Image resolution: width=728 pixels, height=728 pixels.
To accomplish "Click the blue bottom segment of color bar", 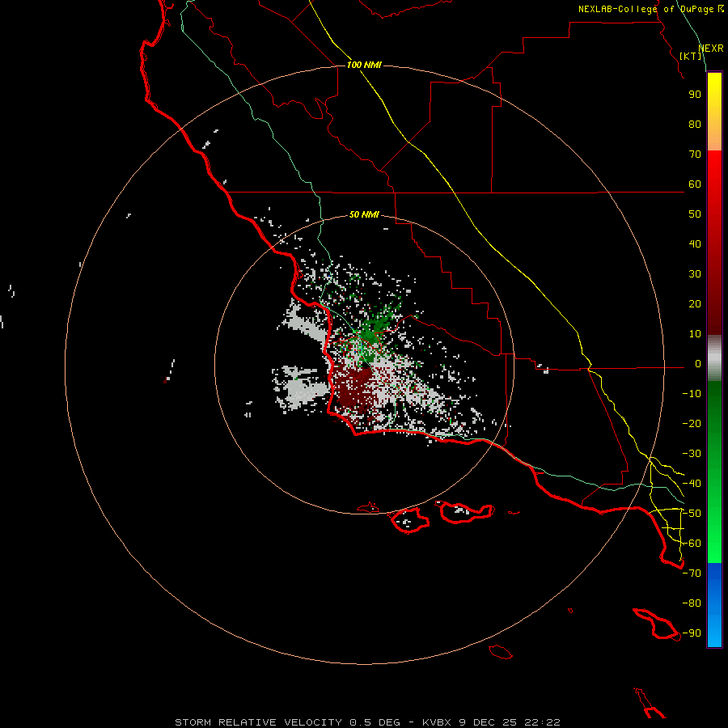I will (714, 605).
